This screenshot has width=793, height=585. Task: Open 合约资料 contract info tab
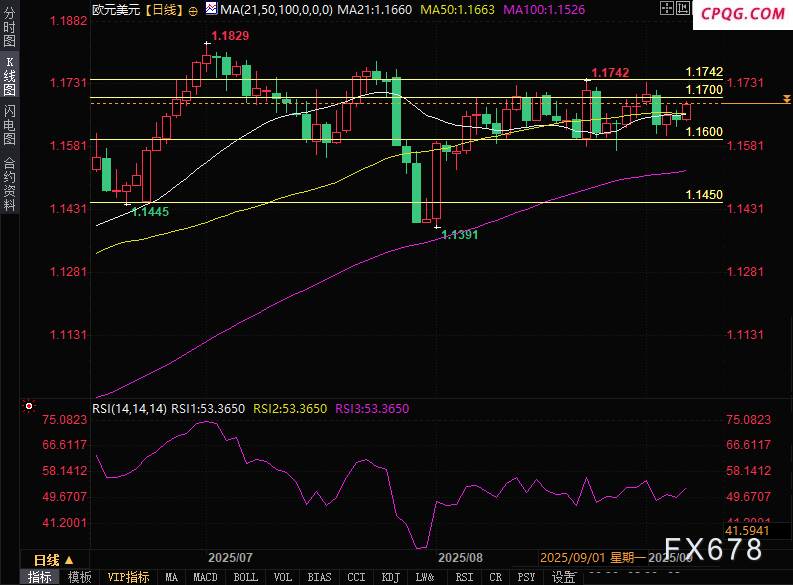[x=9, y=182]
